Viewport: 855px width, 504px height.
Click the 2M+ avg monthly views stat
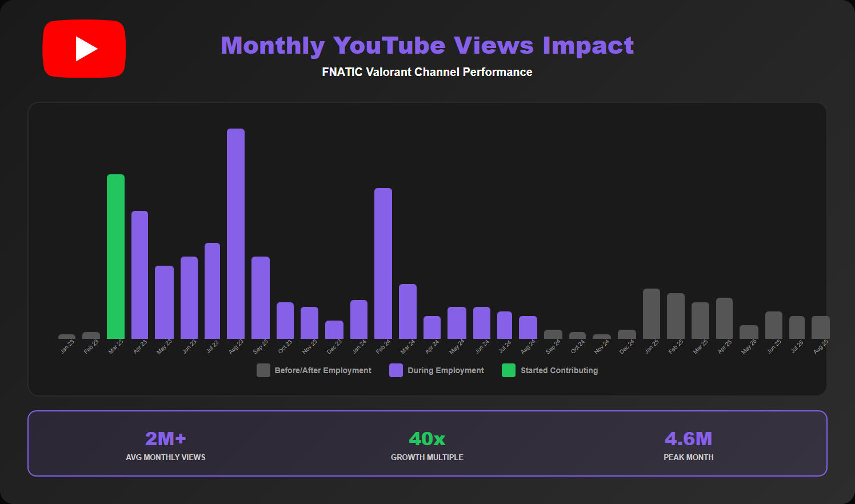tap(166, 439)
